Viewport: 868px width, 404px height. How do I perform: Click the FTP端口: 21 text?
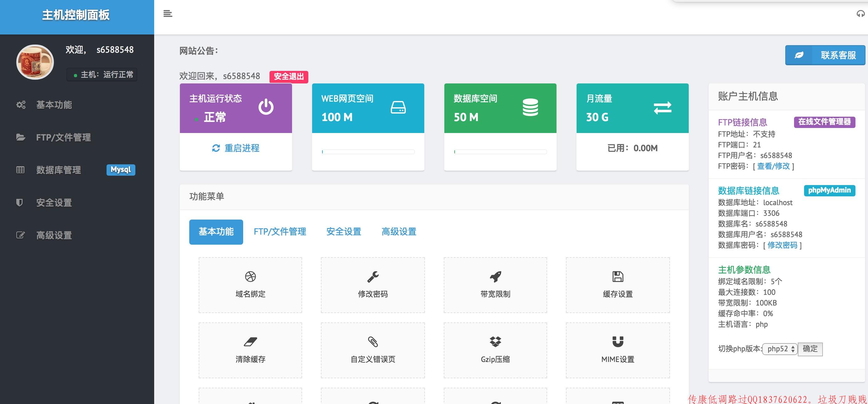[x=739, y=145]
